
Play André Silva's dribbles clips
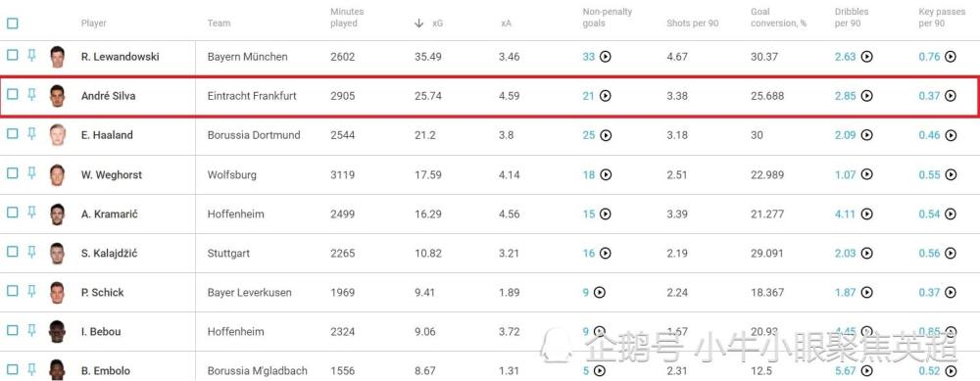[866, 96]
